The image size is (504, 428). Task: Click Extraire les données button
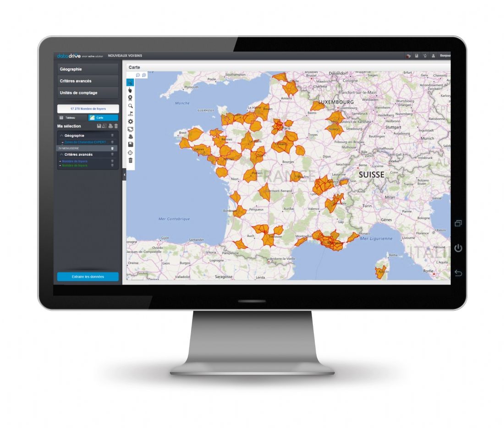88,276
